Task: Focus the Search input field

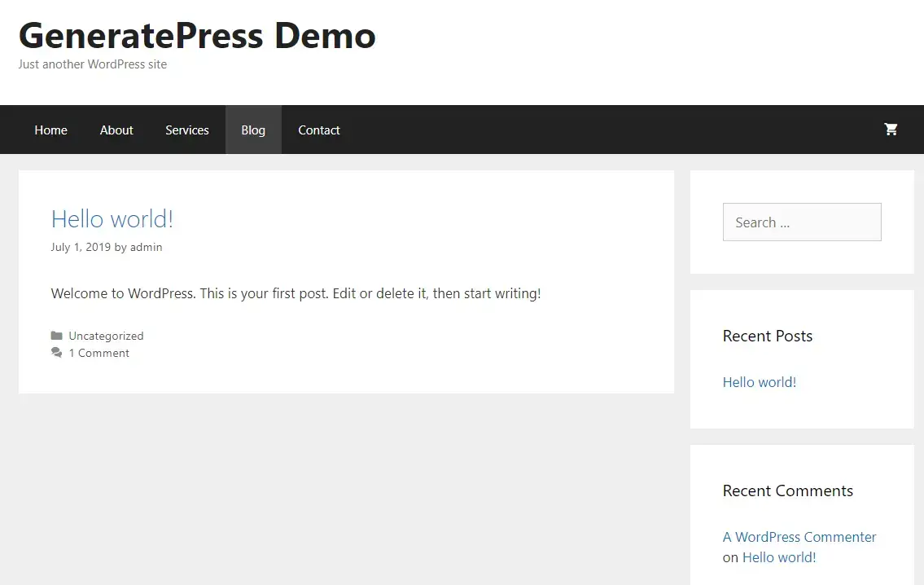Action: tap(802, 222)
